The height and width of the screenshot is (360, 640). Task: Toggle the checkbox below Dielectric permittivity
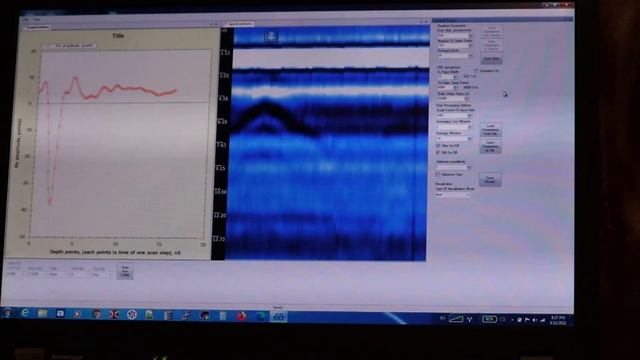click(x=438, y=175)
